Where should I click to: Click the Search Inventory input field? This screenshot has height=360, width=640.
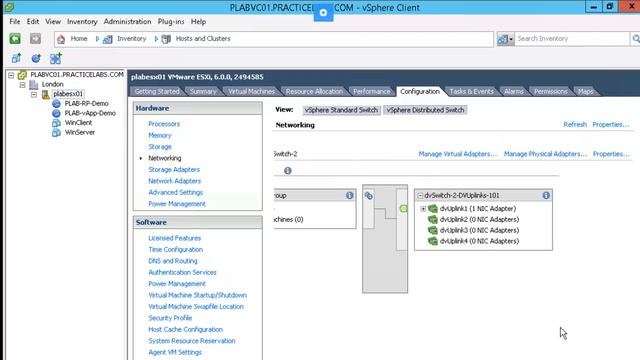tap(572, 39)
